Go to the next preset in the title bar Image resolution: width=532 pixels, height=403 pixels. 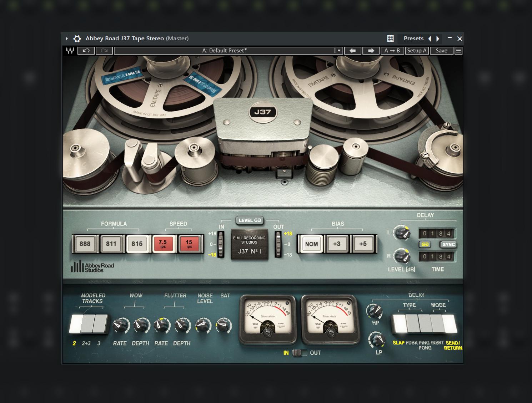(x=438, y=39)
